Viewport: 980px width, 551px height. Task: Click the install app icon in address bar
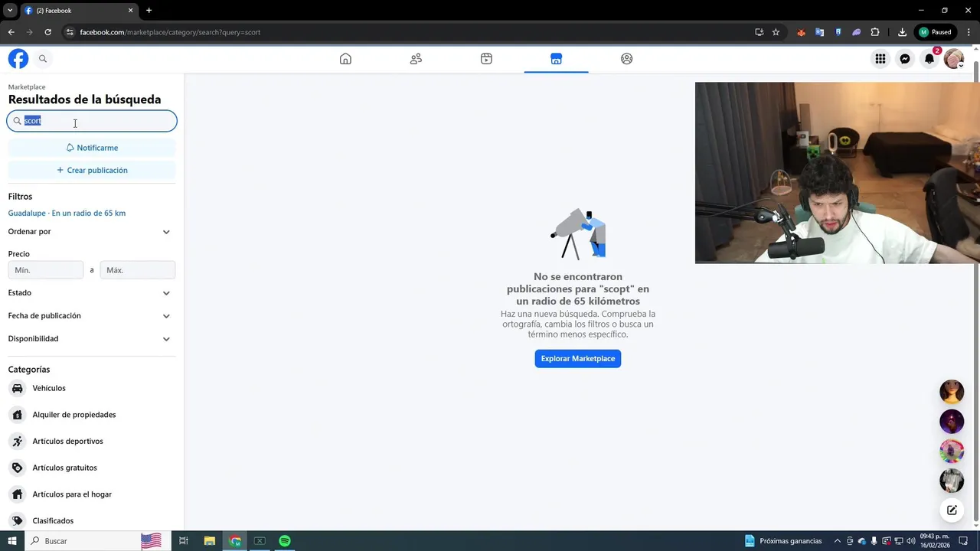point(759,32)
